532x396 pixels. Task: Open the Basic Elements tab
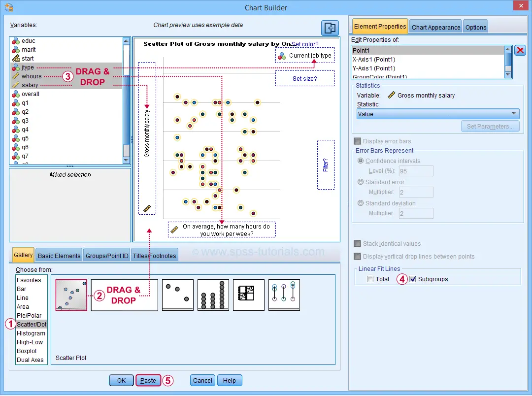pyautogui.click(x=59, y=256)
